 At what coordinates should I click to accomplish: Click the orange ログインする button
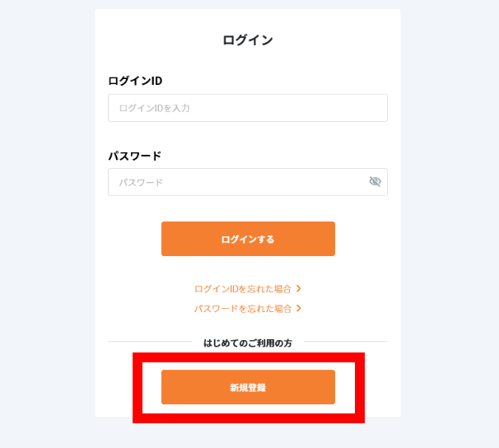(x=248, y=239)
